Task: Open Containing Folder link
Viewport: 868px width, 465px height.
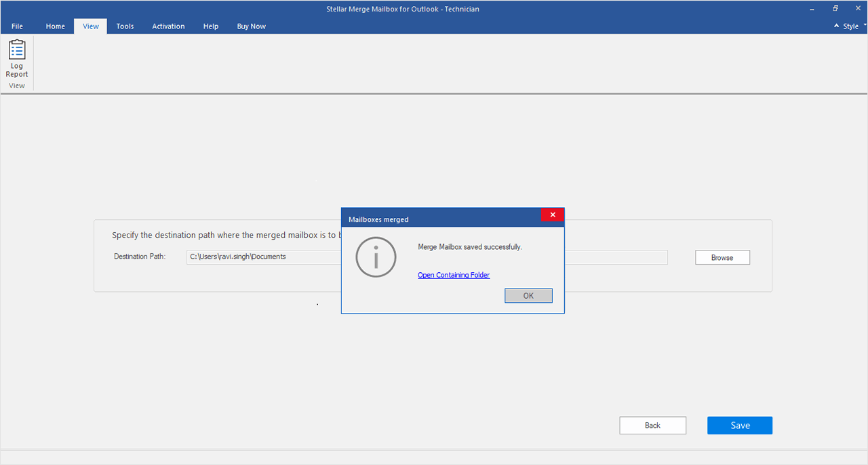Action: 454,275
